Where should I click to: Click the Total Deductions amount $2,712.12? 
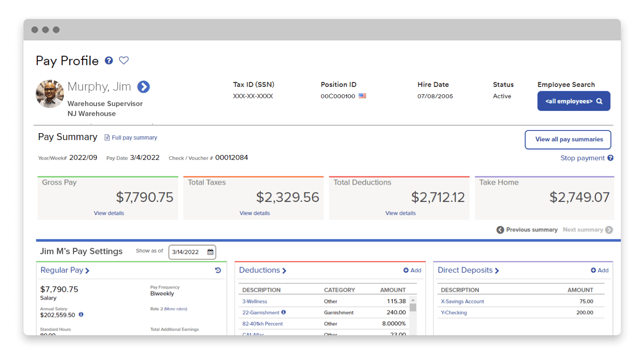438,197
